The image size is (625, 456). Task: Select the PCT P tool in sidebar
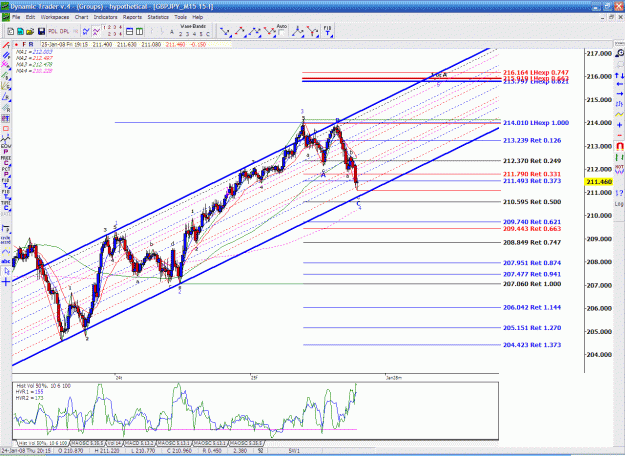[6, 172]
